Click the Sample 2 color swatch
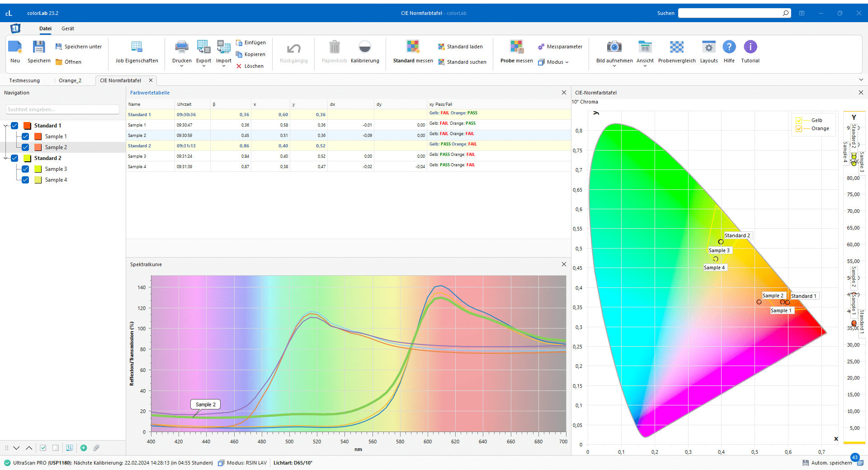 [38, 147]
